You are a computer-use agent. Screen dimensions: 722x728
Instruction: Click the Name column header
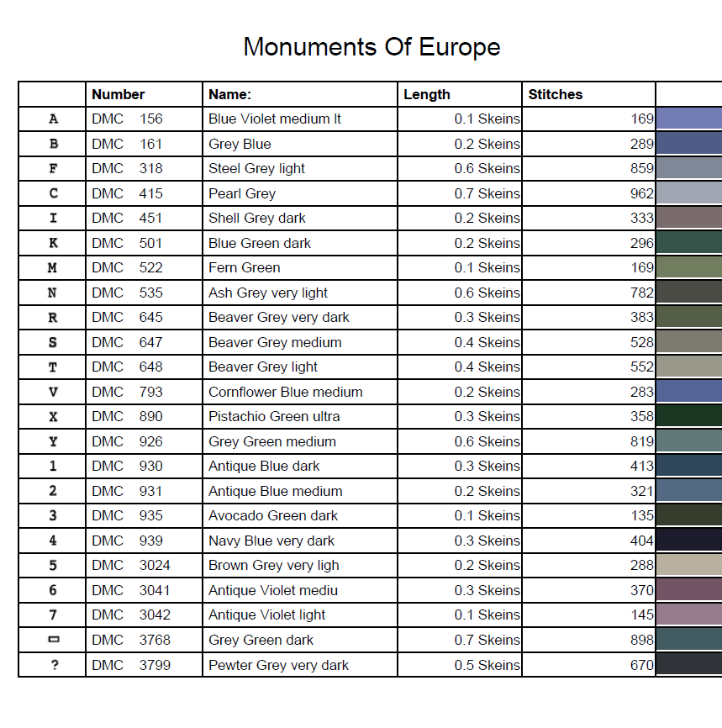click(x=230, y=94)
